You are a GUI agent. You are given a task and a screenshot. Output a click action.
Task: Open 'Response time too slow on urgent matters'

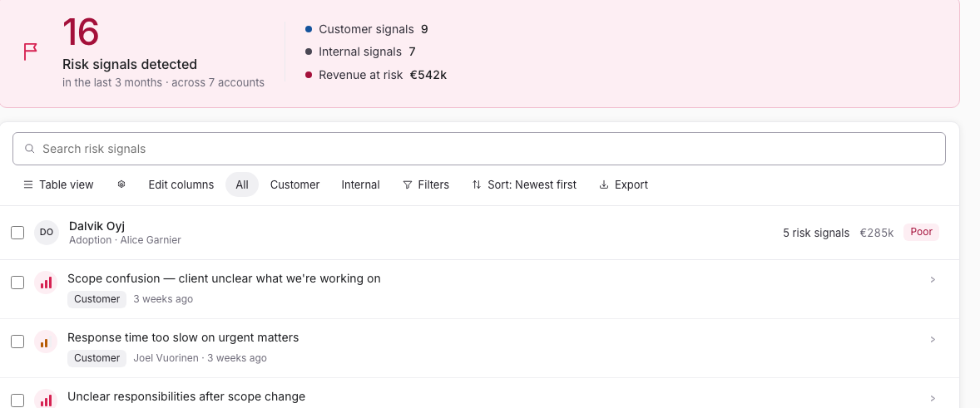tap(183, 337)
